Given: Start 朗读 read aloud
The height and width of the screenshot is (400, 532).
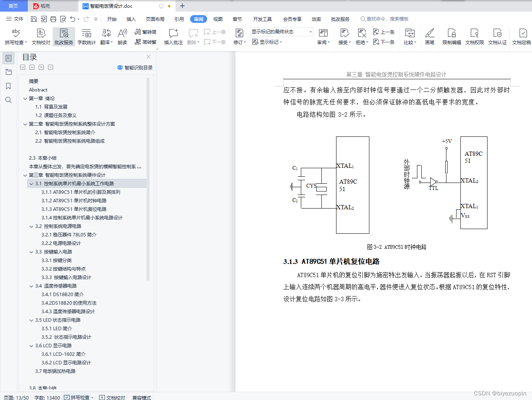Looking at the screenshot, I should 122,37.
